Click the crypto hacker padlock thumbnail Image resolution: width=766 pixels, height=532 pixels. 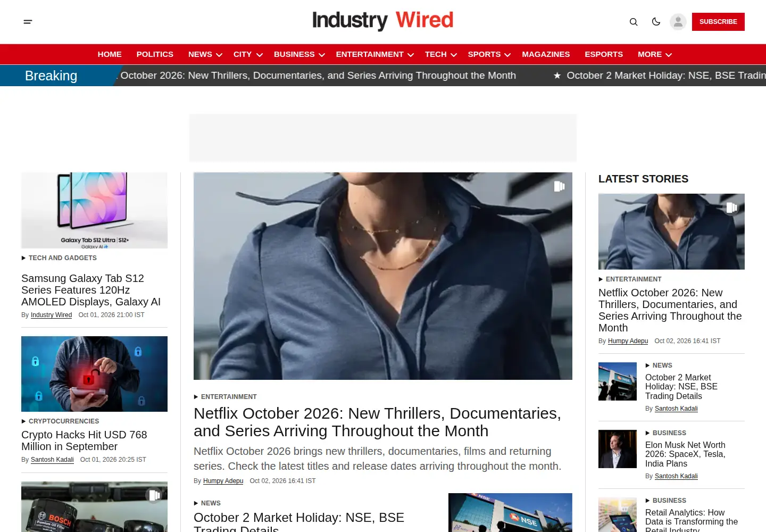94,374
